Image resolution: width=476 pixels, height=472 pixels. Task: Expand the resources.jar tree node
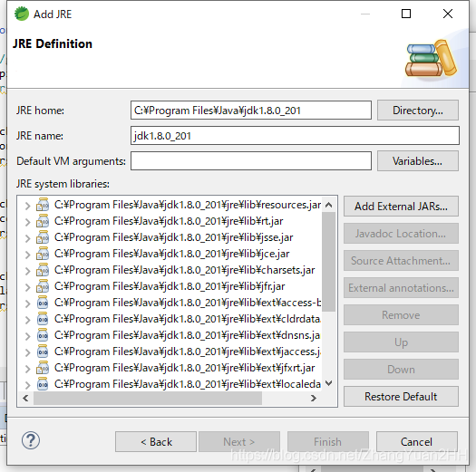pos(27,206)
